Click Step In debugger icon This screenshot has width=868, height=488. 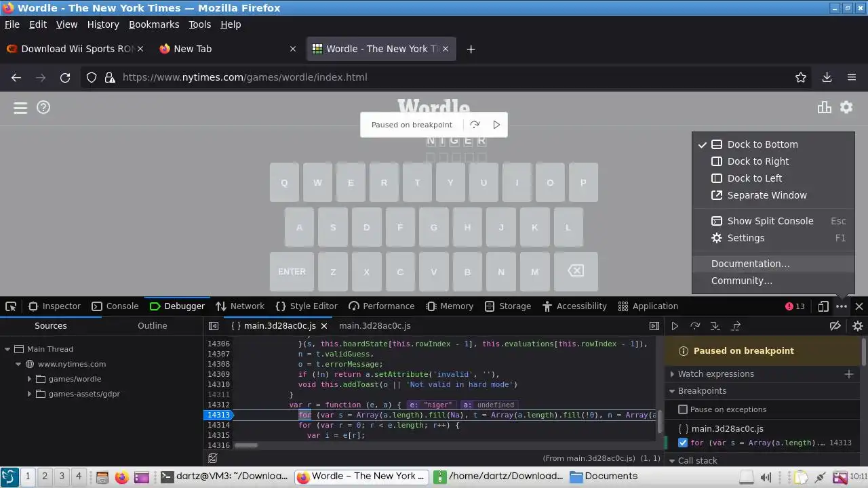(715, 326)
